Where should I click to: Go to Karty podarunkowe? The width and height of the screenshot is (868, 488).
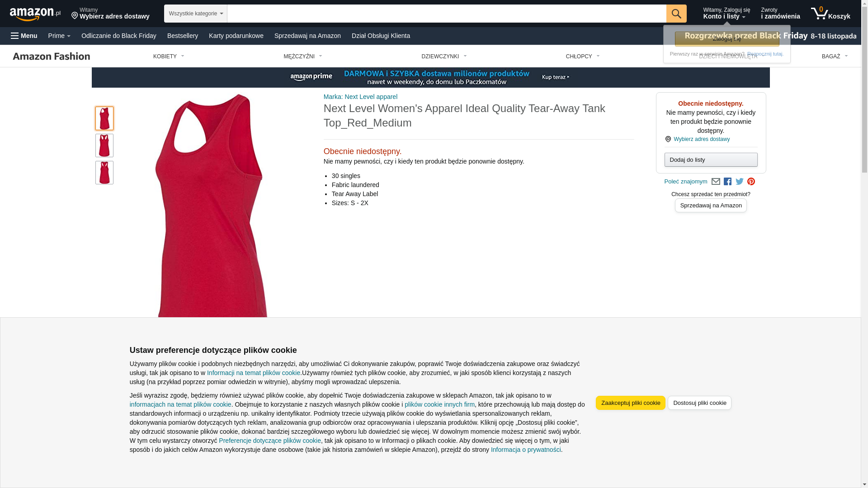pos(236,36)
